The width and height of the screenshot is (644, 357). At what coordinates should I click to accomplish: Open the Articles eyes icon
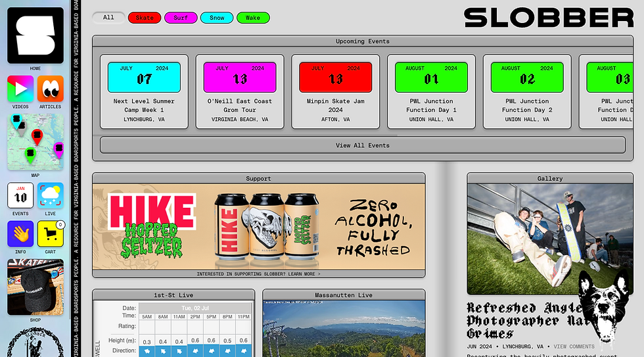(x=50, y=89)
